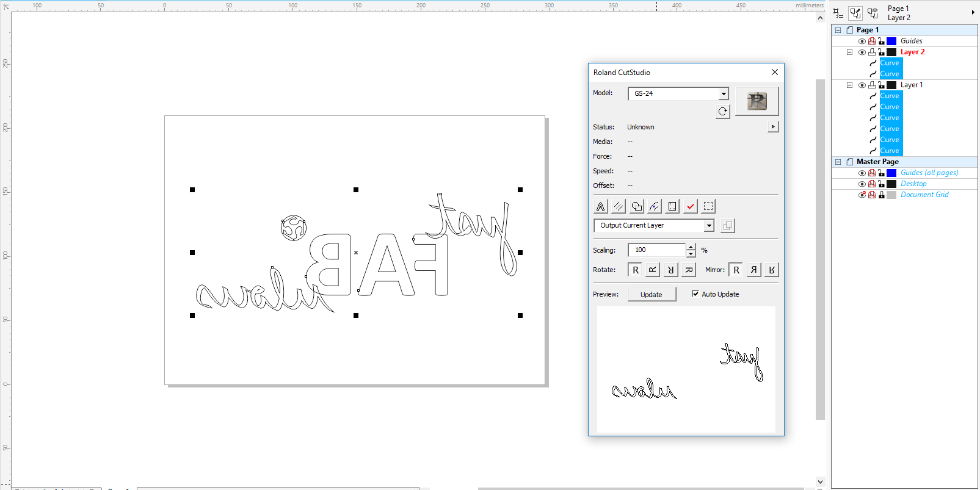Collapse the Layer 1 tree node

tap(849, 85)
